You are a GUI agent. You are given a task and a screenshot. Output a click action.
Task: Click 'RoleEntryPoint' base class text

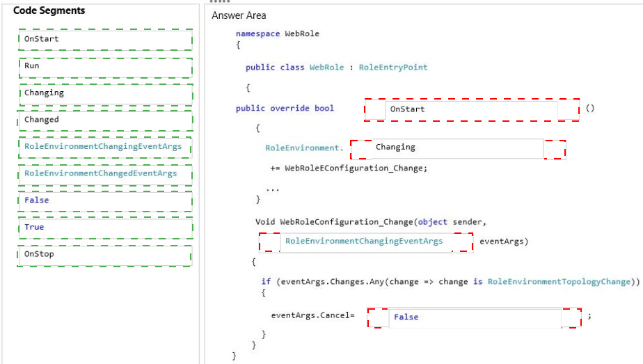tap(393, 68)
